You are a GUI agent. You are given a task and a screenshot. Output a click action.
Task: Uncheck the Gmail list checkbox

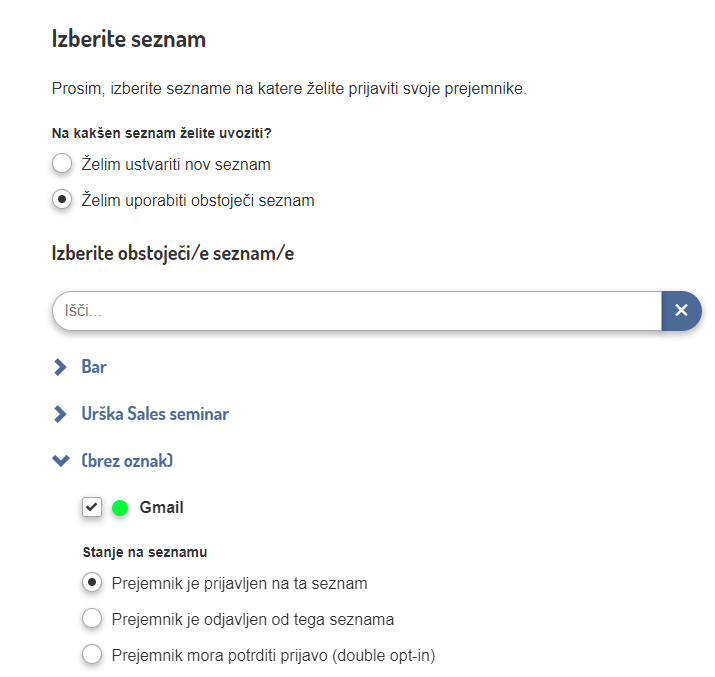tap(92, 508)
